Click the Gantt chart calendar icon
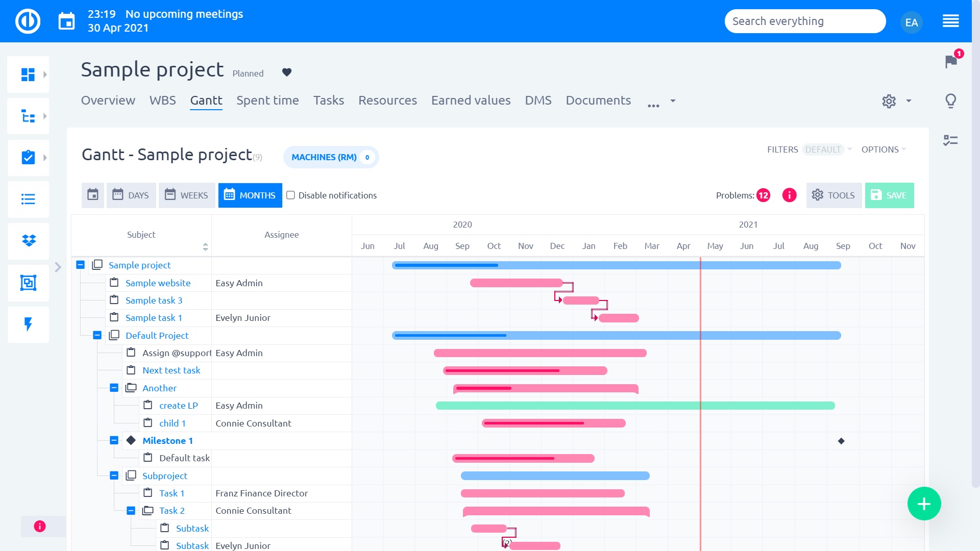The height and width of the screenshot is (551, 980). click(x=93, y=195)
